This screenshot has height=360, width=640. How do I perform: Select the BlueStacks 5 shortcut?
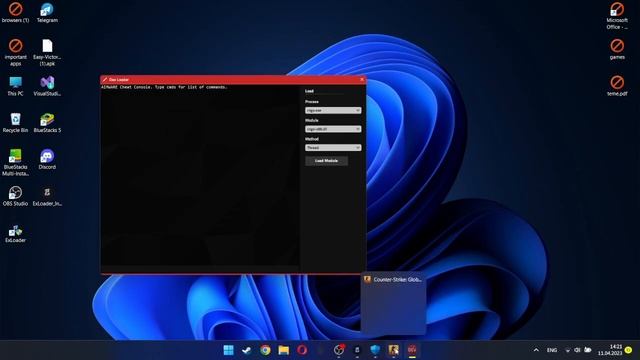tap(47, 123)
